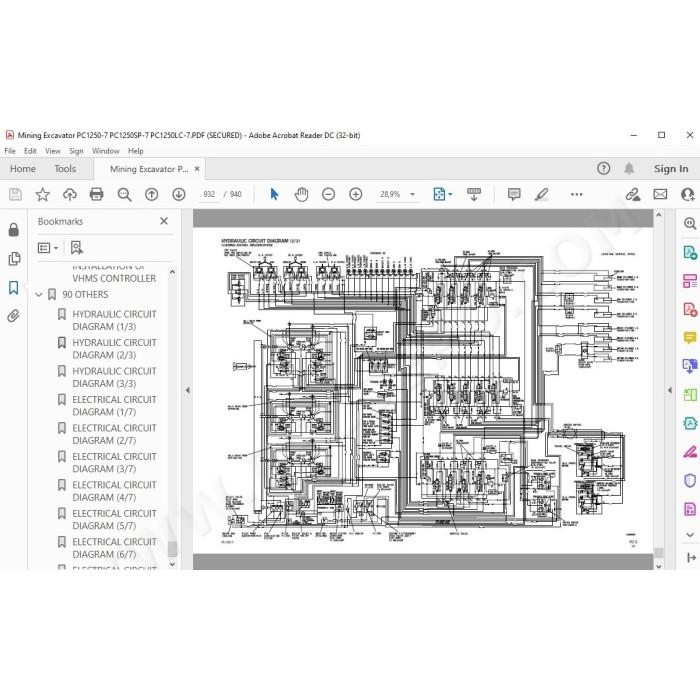This screenshot has height=700, width=700.
Task: Click the Sign In button
Action: coord(671,169)
